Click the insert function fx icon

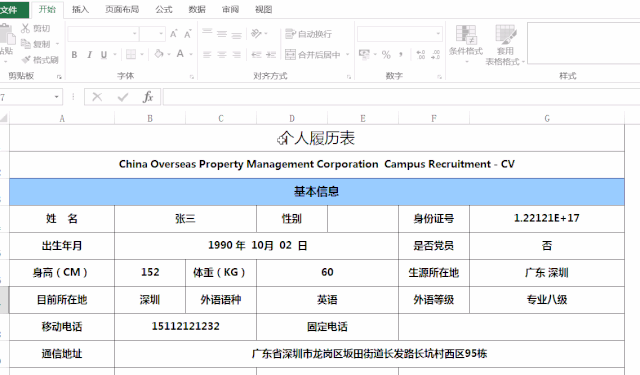pyautogui.click(x=148, y=97)
